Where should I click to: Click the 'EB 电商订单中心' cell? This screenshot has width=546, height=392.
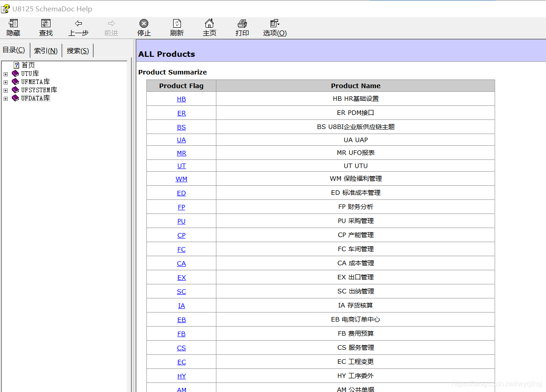coord(356,319)
